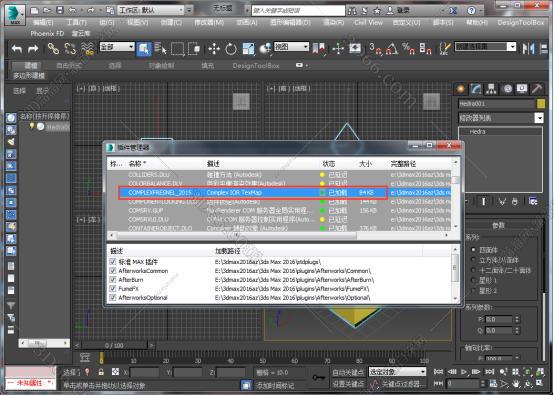This screenshot has width=554, height=395.
Task: Activate the Select and Move tool
Action: 214,49
